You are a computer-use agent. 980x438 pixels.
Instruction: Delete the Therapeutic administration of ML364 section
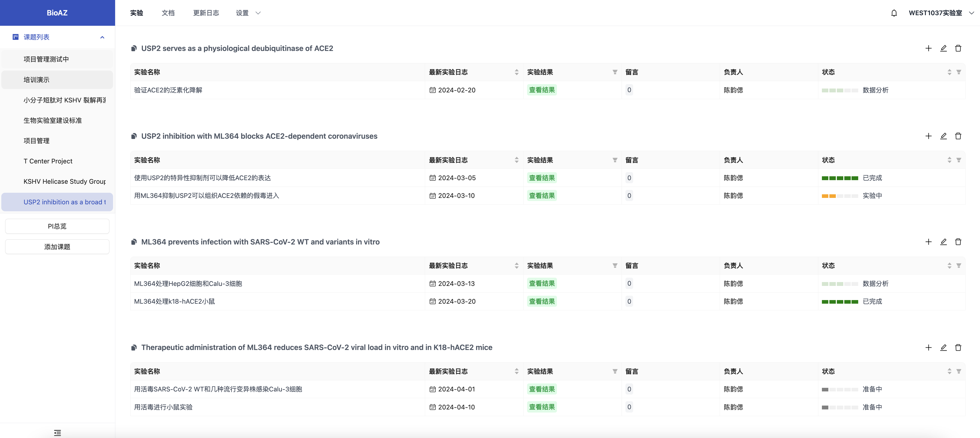click(958, 347)
